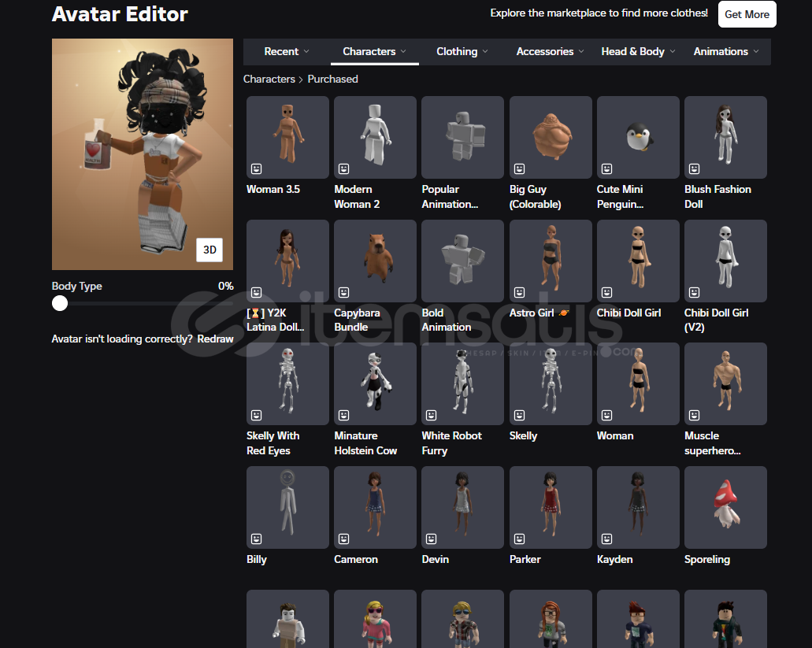
Task: Click the bundle icon on Minature Holstein Cow card
Action: pyautogui.click(x=344, y=415)
